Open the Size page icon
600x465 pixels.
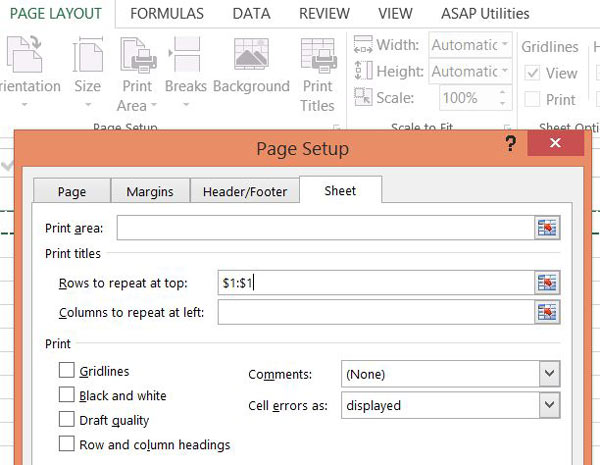pos(88,55)
